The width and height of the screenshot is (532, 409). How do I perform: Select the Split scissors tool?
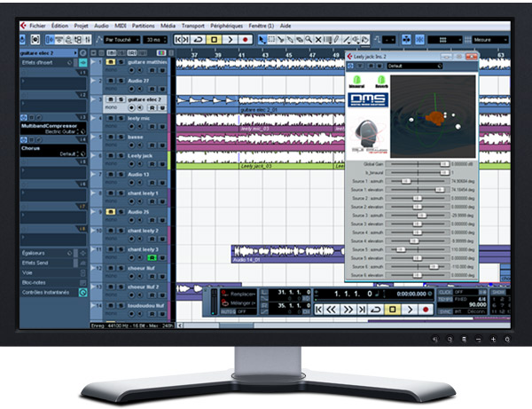(280, 40)
